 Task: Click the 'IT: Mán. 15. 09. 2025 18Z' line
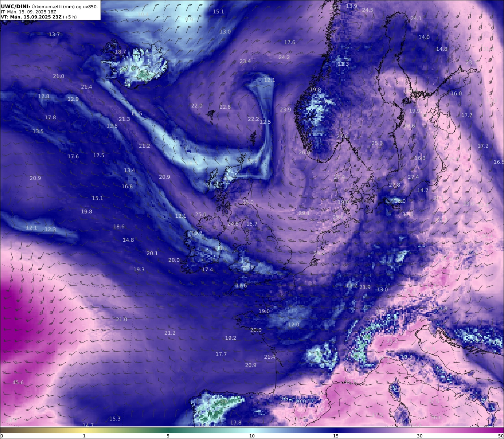tap(29, 12)
